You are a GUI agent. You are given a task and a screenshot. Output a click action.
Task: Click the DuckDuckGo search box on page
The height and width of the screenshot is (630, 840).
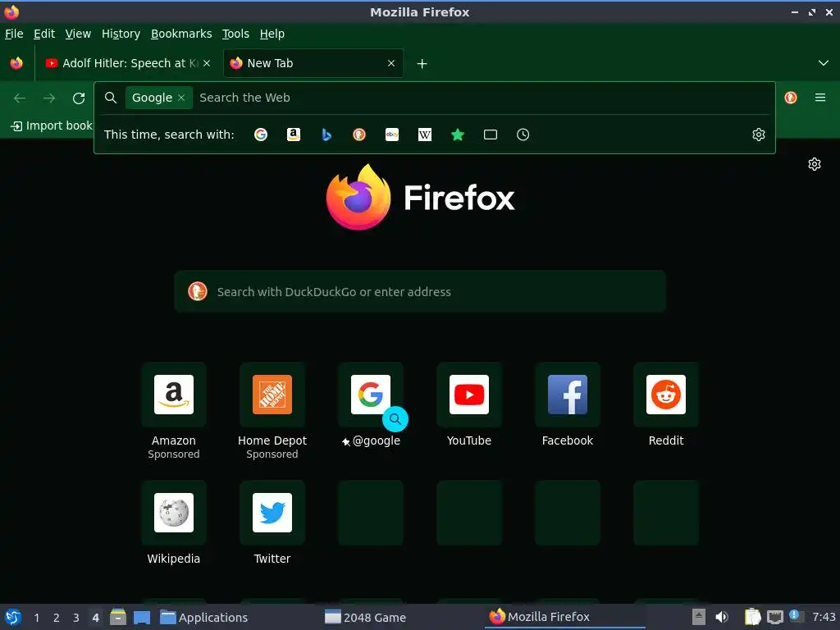(x=419, y=291)
